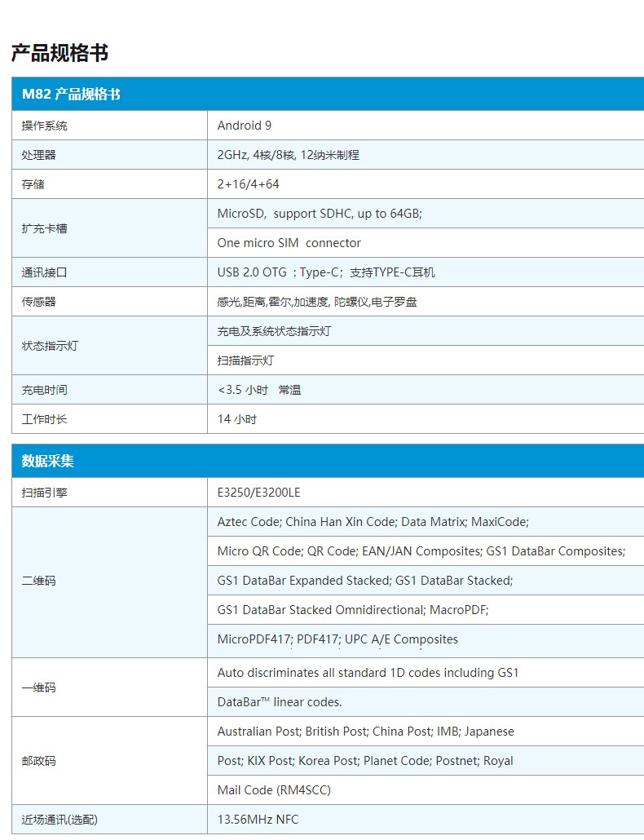Viewport: 644px width, 840px height.
Task: Select the E3250/E3200LE engine value
Action: (258, 493)
